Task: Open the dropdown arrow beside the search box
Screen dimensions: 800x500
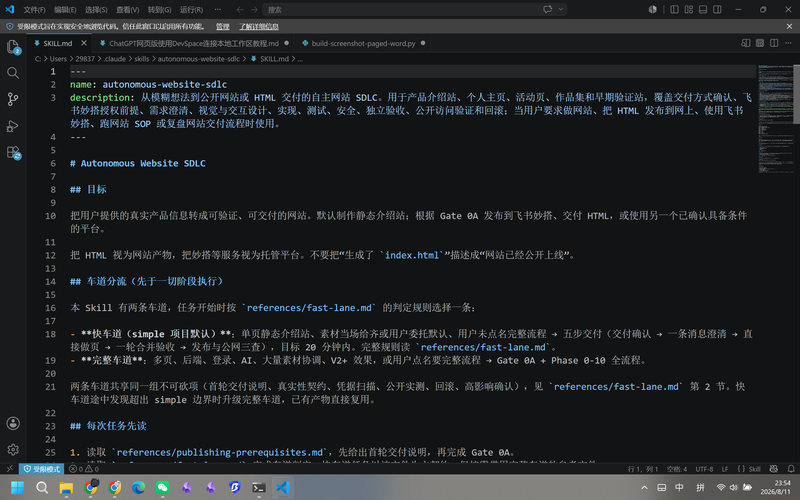Action: (x=561, y=9)
